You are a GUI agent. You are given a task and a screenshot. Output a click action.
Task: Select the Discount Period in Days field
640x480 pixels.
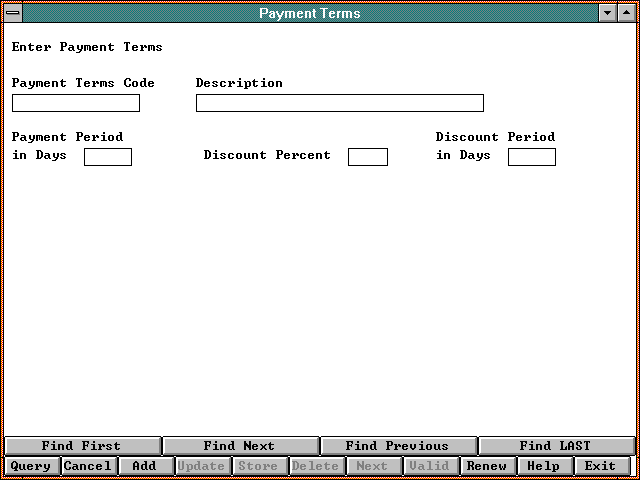[531, 156]
